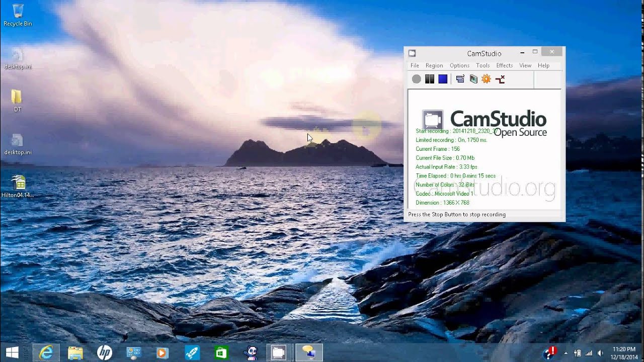Click the 'Time Elapsed' status line

pos(456,176)
